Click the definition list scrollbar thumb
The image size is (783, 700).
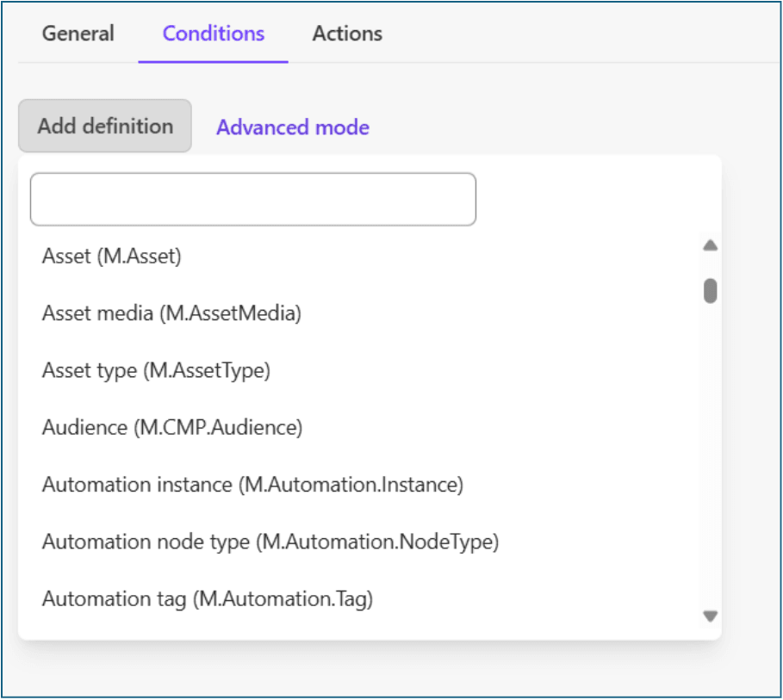tap(710, 291)
